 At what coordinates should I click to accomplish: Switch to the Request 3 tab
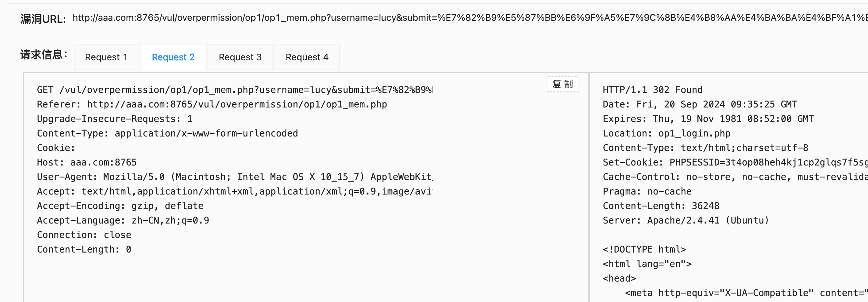240,57
